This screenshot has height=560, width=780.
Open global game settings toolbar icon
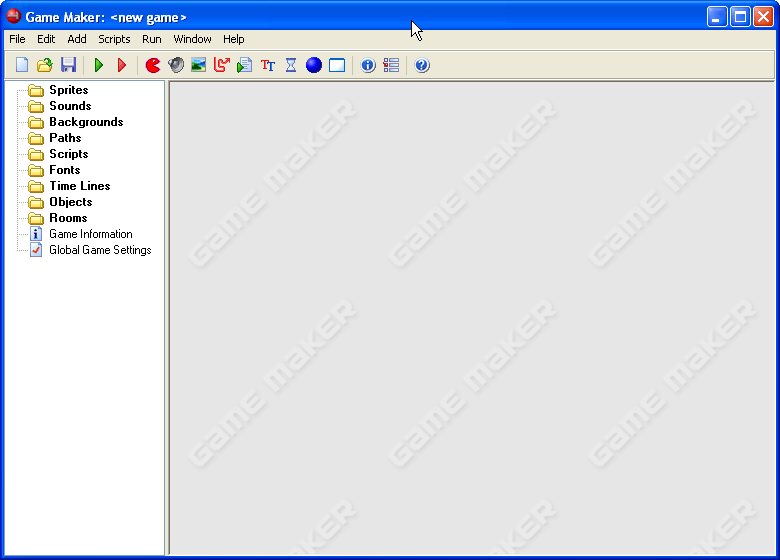391,65
